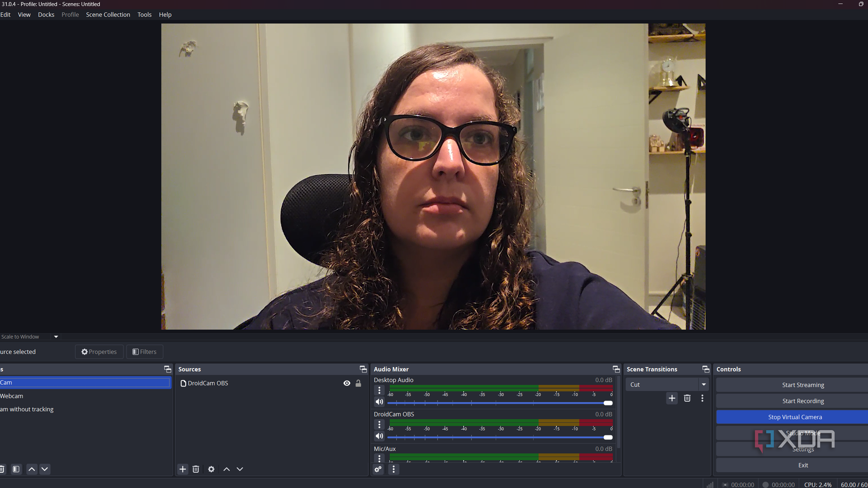Expand the Cut transition dropdown
This screenshot has width=868, height=488.
click(704, 384)
